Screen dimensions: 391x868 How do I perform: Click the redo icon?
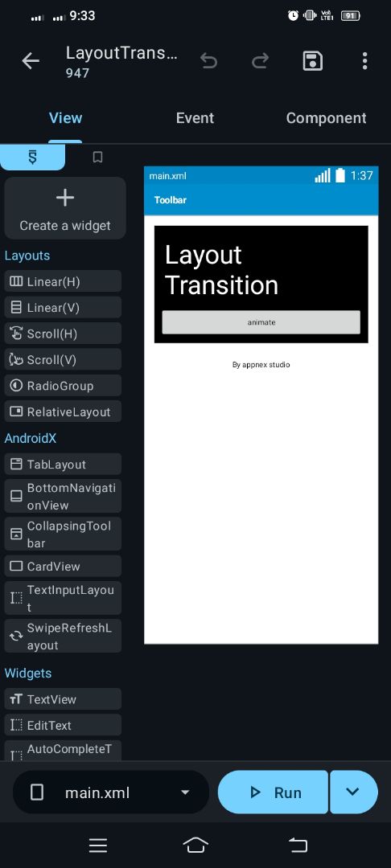261,61
